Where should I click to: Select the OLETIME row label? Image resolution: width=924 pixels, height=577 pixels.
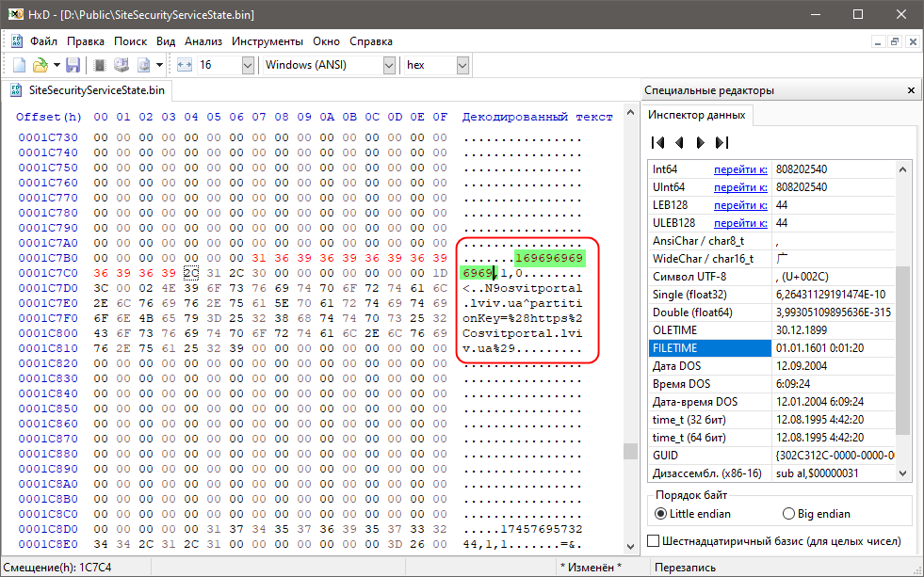(x=674, y=330)
